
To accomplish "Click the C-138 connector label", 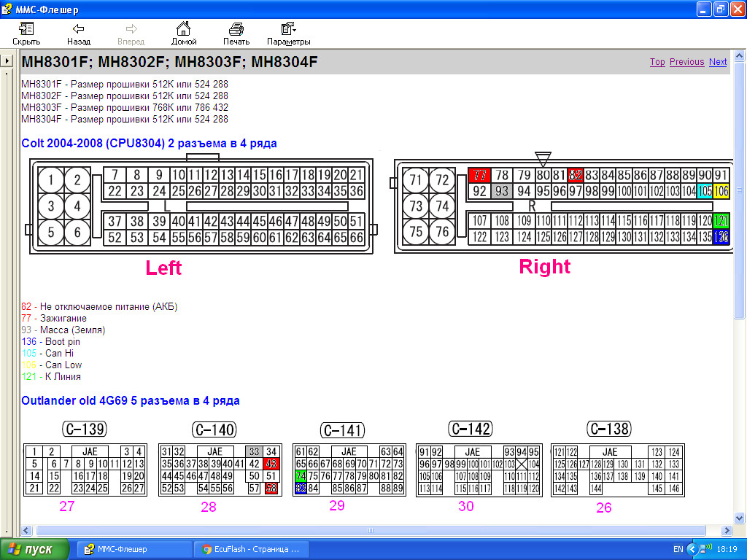I will [609, 429].
